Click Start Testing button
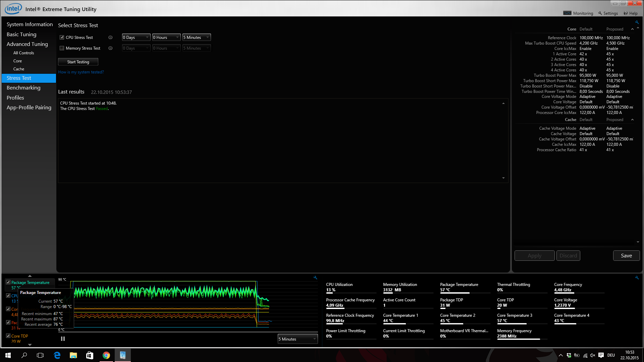Image resolution: width=644 pixels, height=362 pixels. (78, 62)
